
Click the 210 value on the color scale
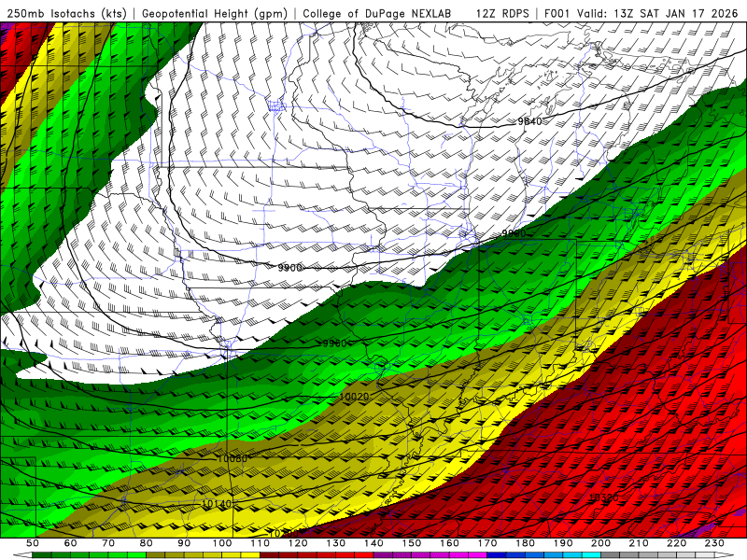click(639, 543)
